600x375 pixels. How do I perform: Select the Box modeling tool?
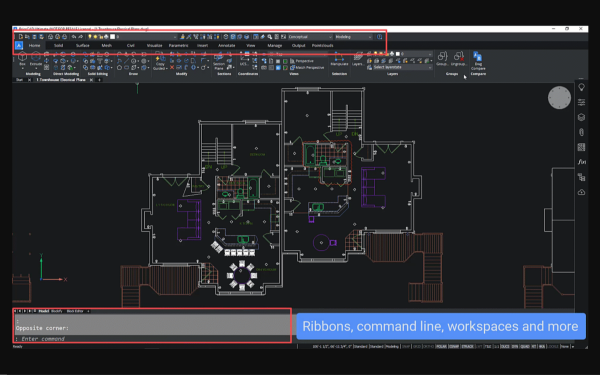point(22,59)
